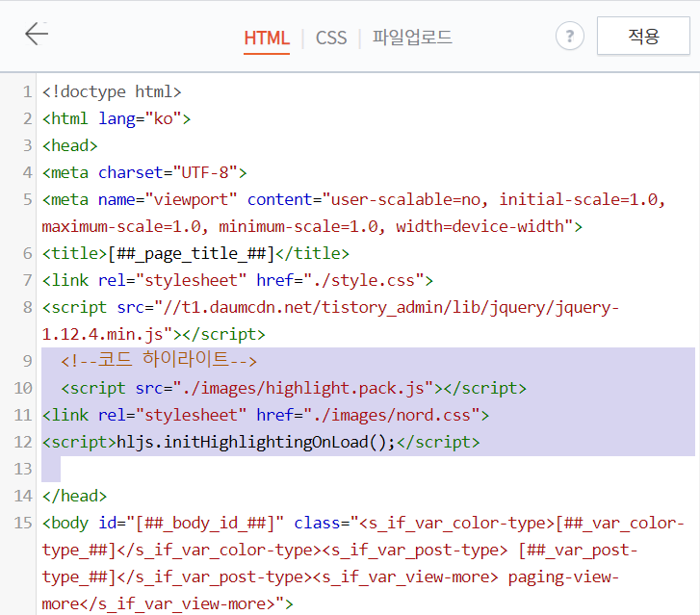This screenshot has width=700, height=615.
Task: Click the closing </head> tag line
Action: (x=74, y=496)
